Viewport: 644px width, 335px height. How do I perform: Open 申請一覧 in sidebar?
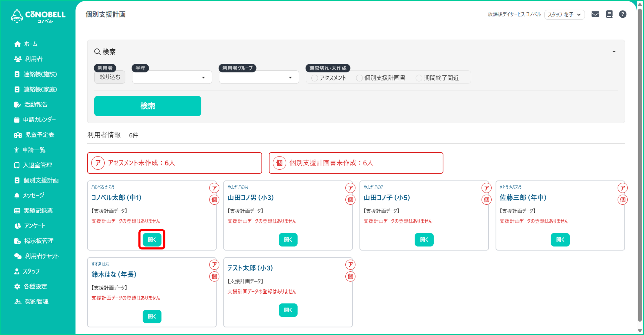[x=30, y=150]
